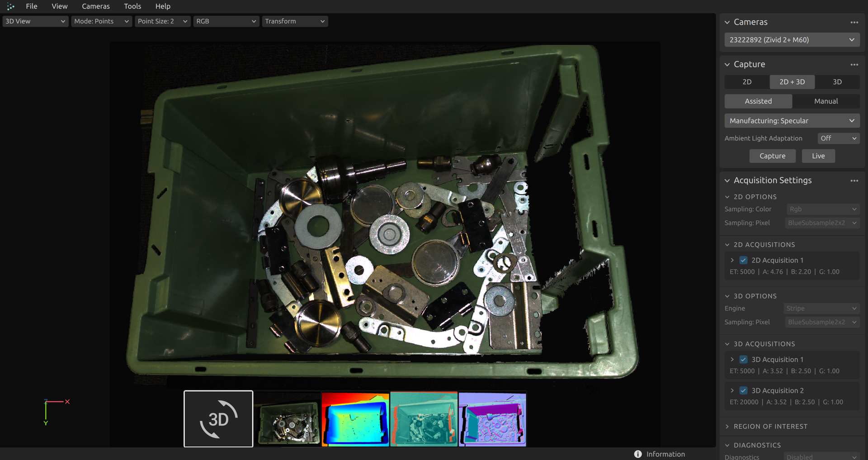Start Live camera preview
This screenshot has width=868, height=460.
[818, 156]
